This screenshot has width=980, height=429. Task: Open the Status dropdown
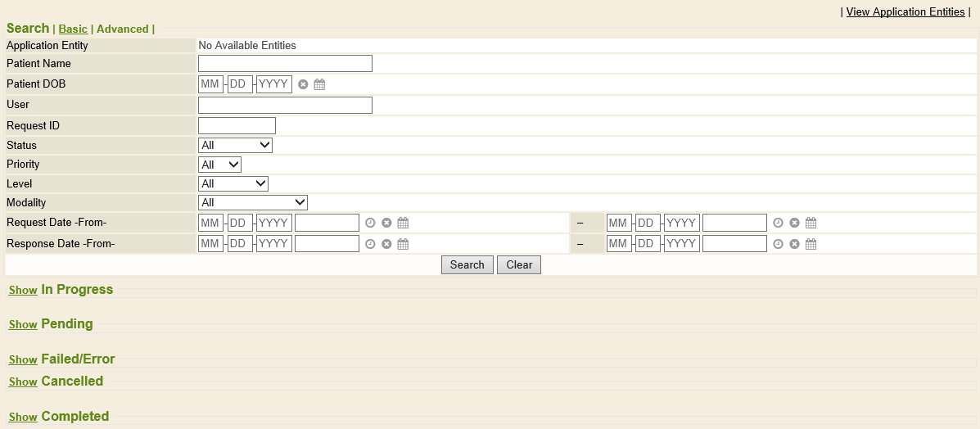click(x=235, y=145)
